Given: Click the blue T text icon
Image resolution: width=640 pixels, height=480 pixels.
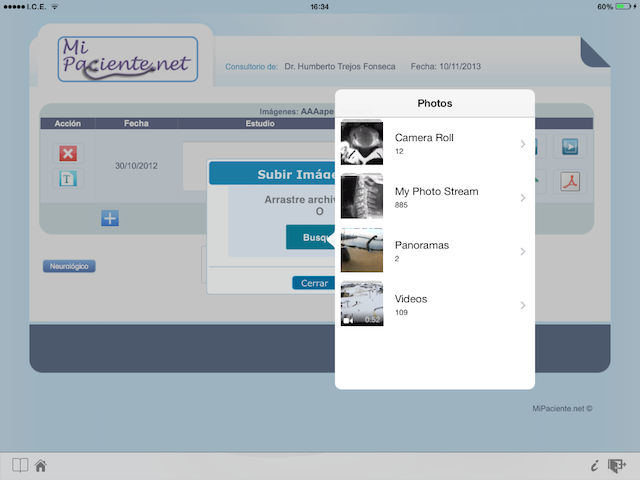Looking at the screenshot, I should pos(68,179).
